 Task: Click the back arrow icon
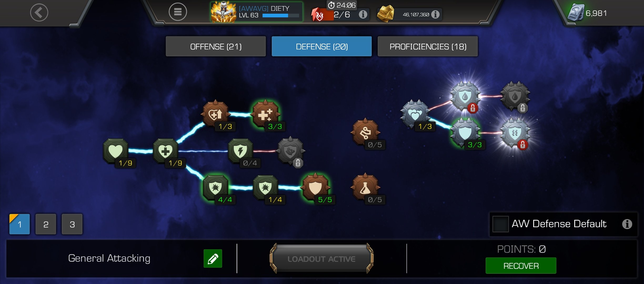39,12
